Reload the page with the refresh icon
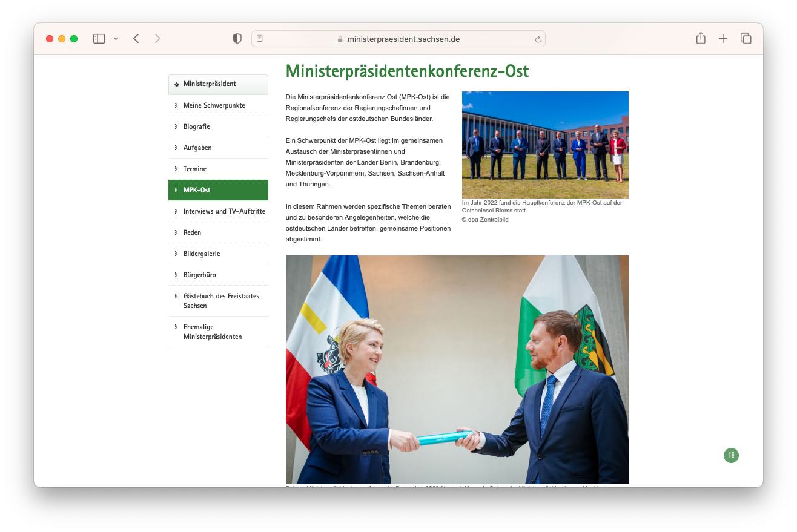The image size is (797, 532). point(538,39)
